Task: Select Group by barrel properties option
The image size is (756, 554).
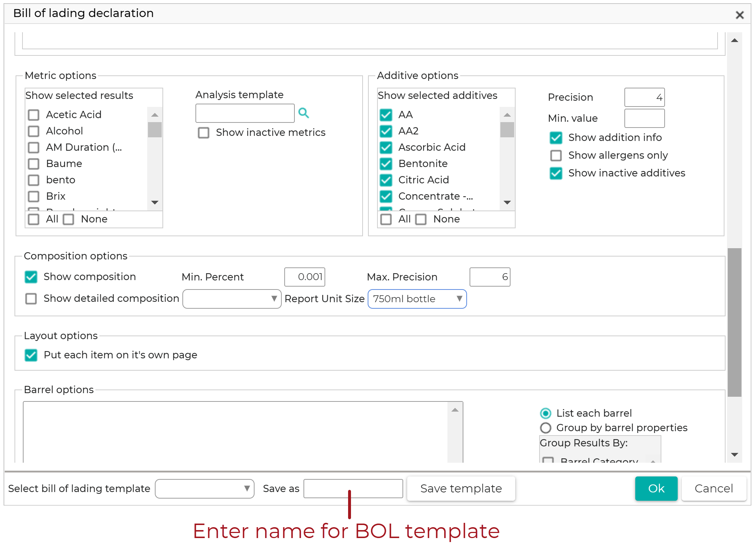Action: coord(545,428)
